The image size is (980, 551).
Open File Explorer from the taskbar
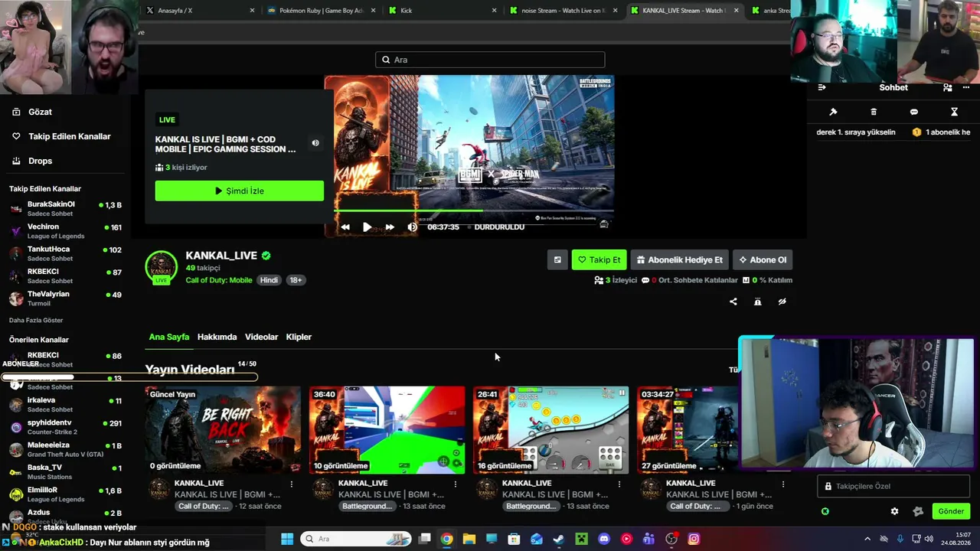[x=469, y=539]
